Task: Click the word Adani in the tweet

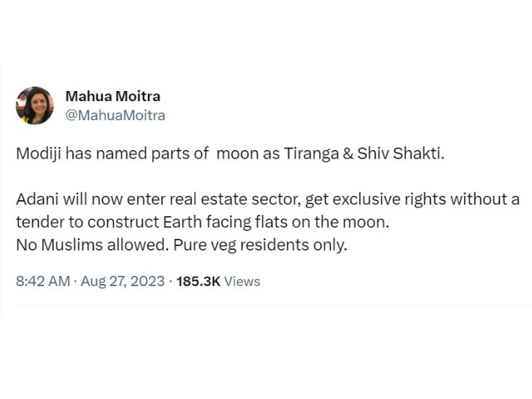Action: 34,199
